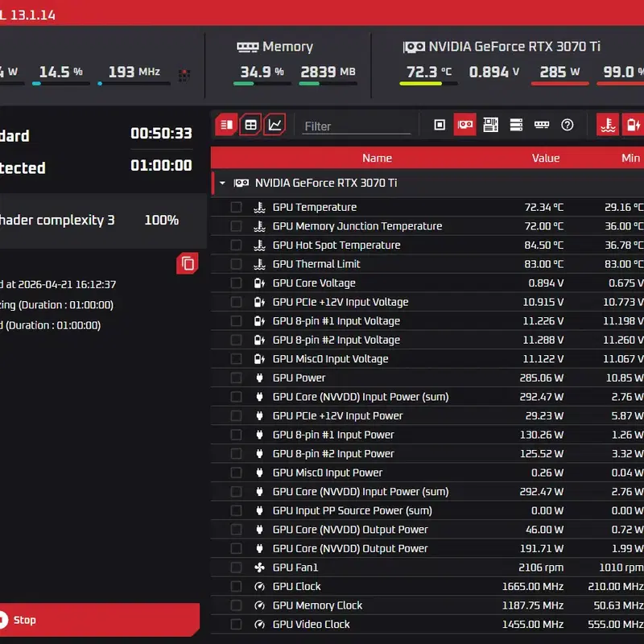Toggle the CPU sensor filter icon
Screen dimensions: 644x644
(x=440, y=125)
